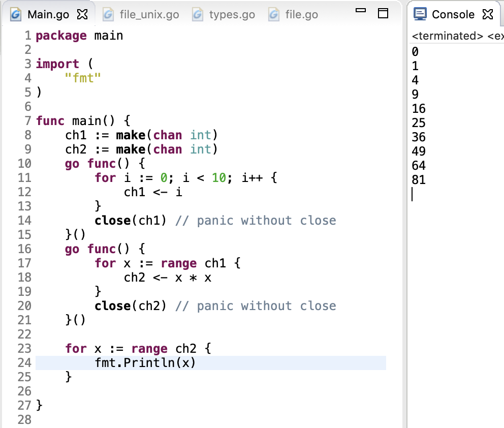Select the file.go editor tab
The image size is (504, 428).
(x=301, y=15)
